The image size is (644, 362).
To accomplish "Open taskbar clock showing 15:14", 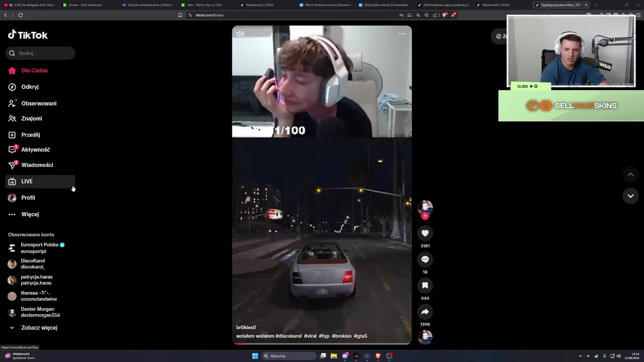I will pos(632,356).
